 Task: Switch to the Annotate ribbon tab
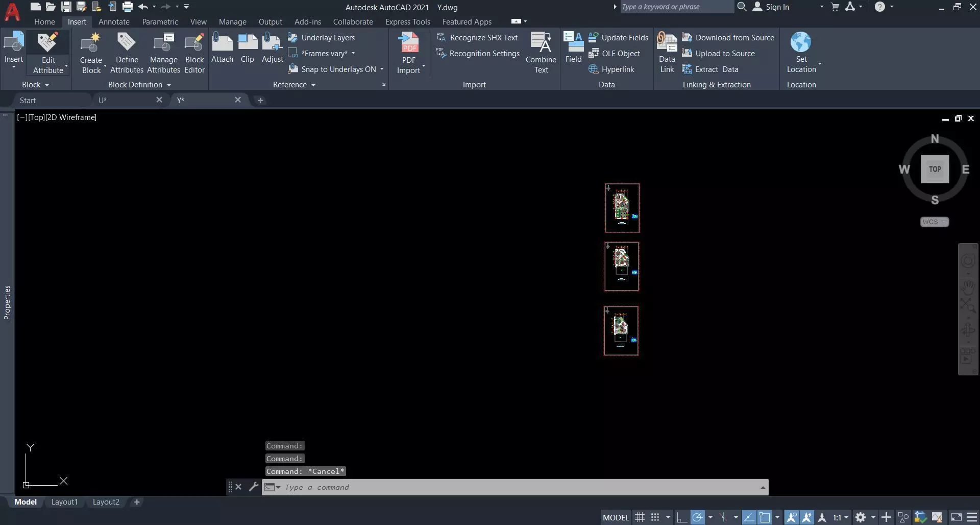pyautogui.click(x=114, y=22)
